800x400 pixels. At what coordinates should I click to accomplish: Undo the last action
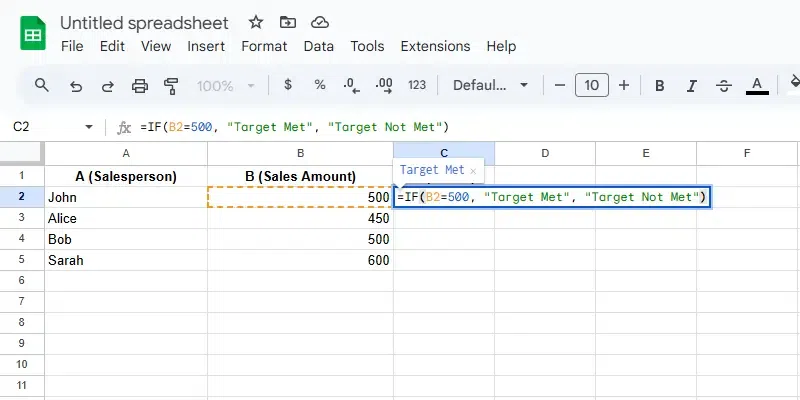pyautogui.click(x=75, y=85)
